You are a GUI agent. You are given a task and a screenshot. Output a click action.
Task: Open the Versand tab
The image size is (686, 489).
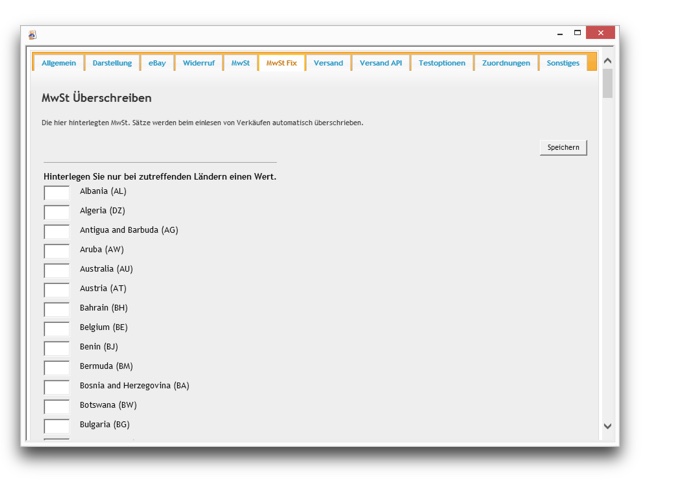tap(328, 63)
